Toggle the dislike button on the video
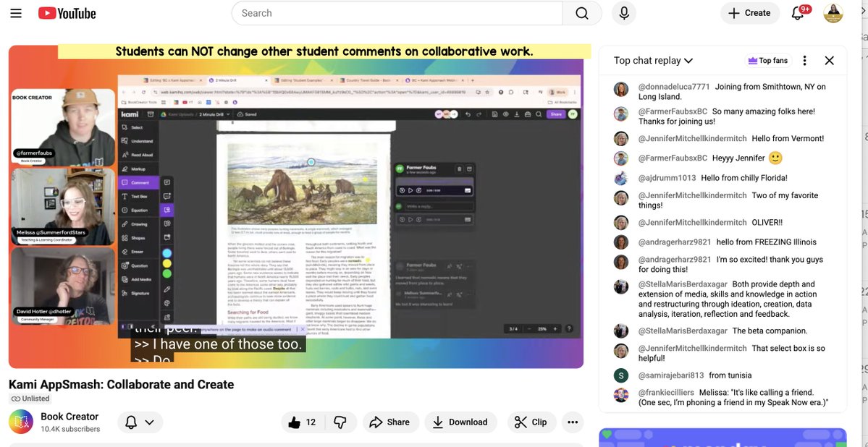Image resolution: width=868 pixels, height=447 pixels. (340, 422)
